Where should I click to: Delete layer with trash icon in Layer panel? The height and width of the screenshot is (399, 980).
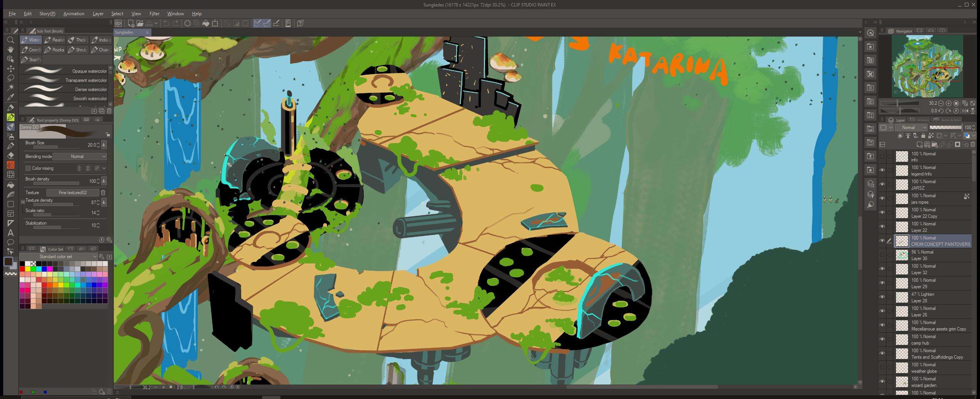[x=973, y=145]
